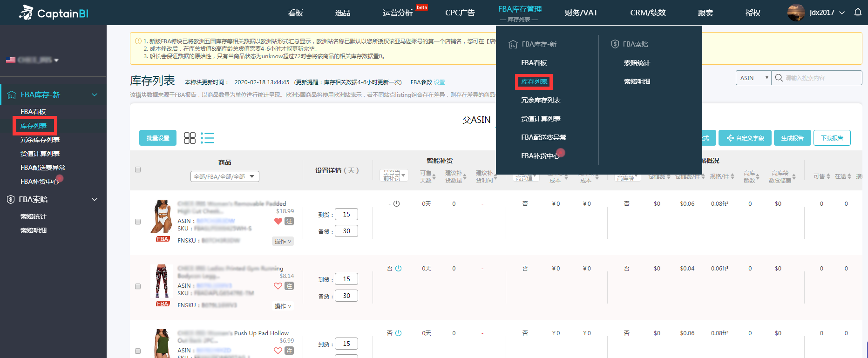Sort by 高库龄数 column arrows
The height and width of the screenshot is (358, 868).
click(758, 177)
